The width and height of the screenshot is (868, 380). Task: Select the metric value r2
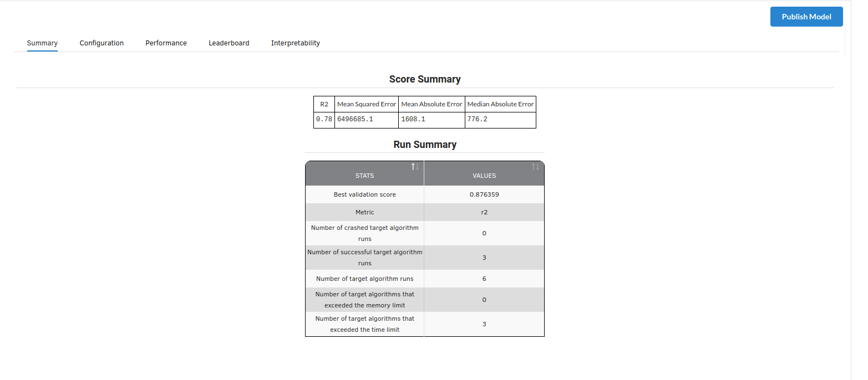pos(484,212)
